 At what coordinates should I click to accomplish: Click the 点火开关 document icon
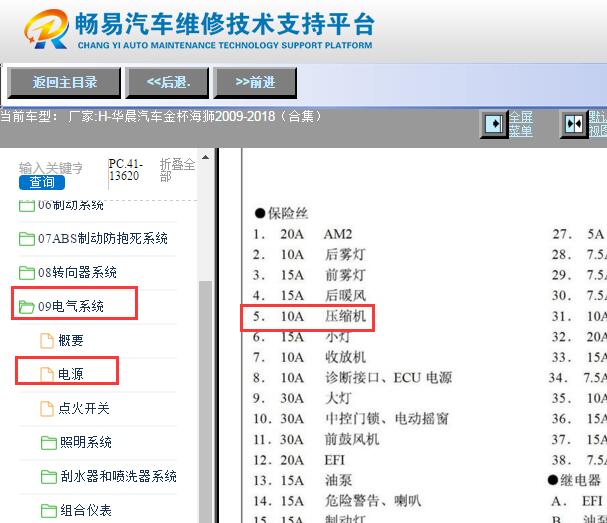(x=47, y=408)
